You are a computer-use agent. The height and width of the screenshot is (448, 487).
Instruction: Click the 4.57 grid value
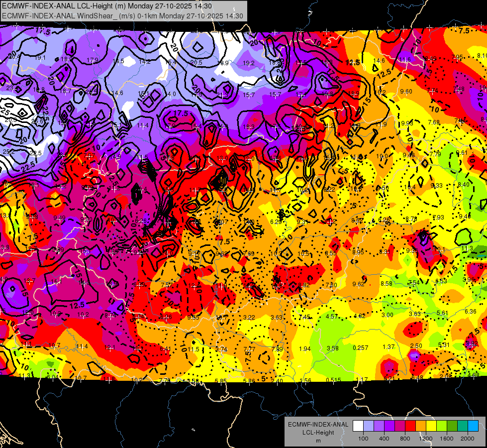pos(332,316)
